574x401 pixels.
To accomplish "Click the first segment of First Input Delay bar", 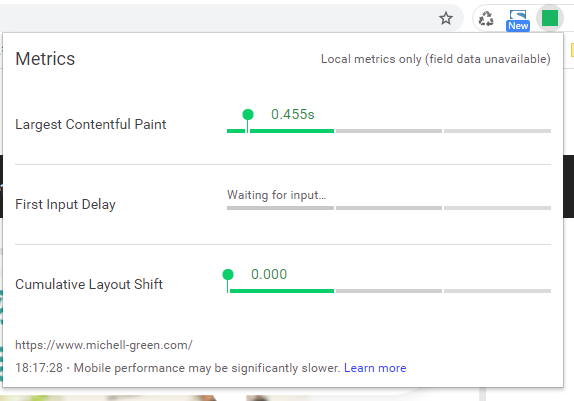I will (x=280, y=208).
